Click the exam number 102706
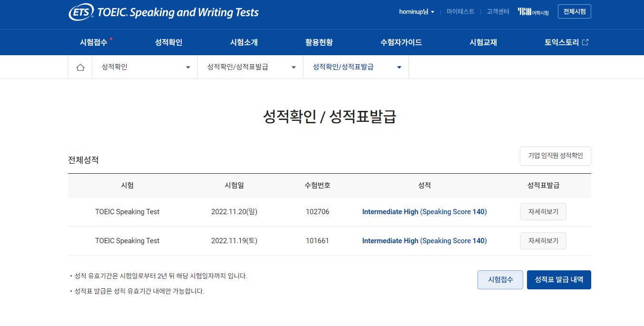This screenshot has width=644, height=326. click(317, 212)
